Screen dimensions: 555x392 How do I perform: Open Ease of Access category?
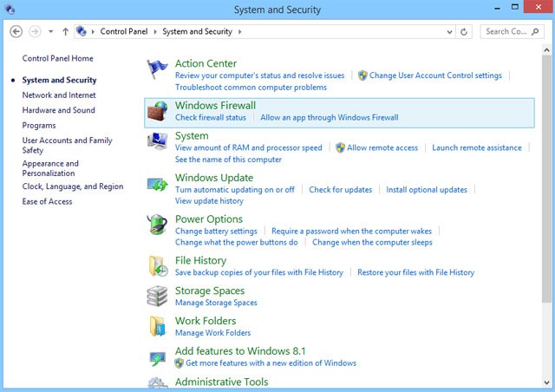click(x=47, y=201)
